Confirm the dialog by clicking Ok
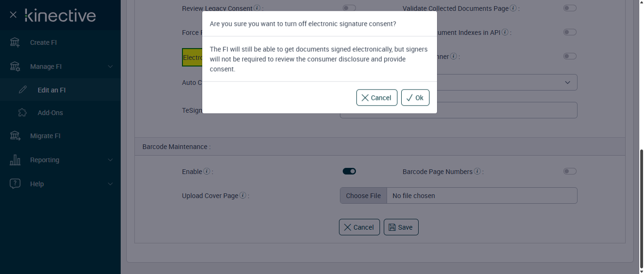 coord(415,98)
